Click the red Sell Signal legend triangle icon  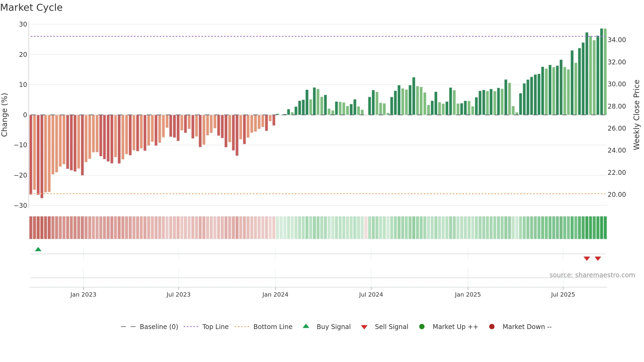[364, 327]
